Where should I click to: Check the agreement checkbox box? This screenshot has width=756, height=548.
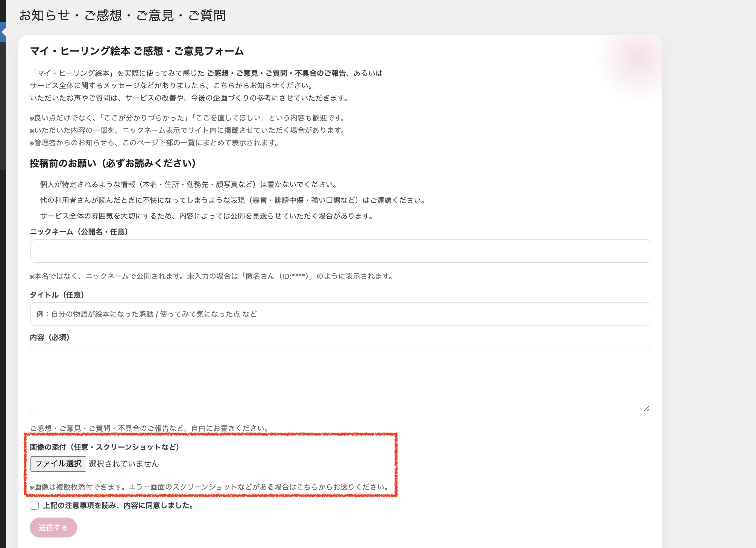(x=34, y=505)
